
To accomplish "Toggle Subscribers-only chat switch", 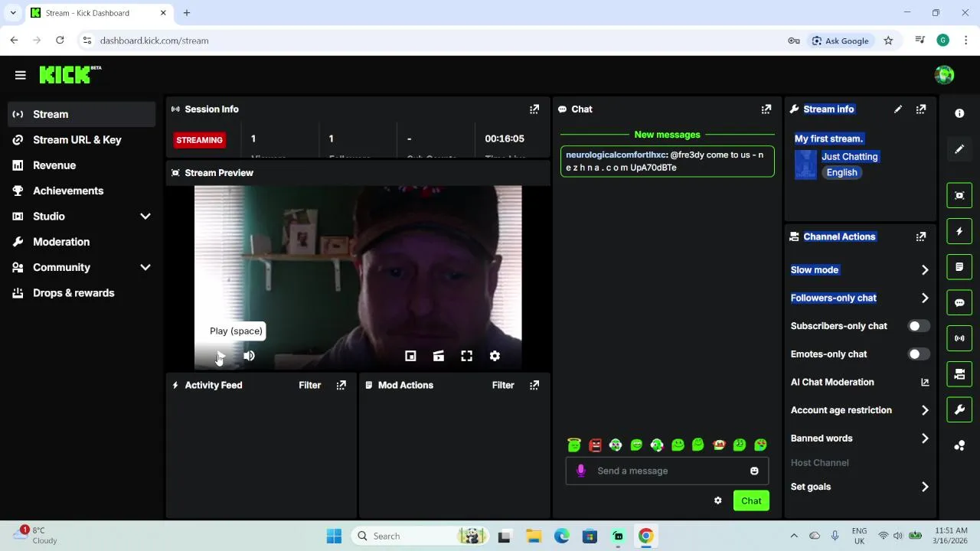I will pyautogui.click(x=918, y=326).
